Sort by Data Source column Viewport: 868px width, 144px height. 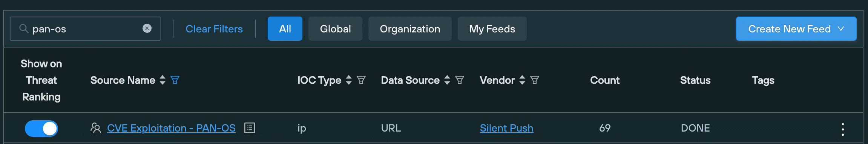pyautogui.click(x=447, y=80)
